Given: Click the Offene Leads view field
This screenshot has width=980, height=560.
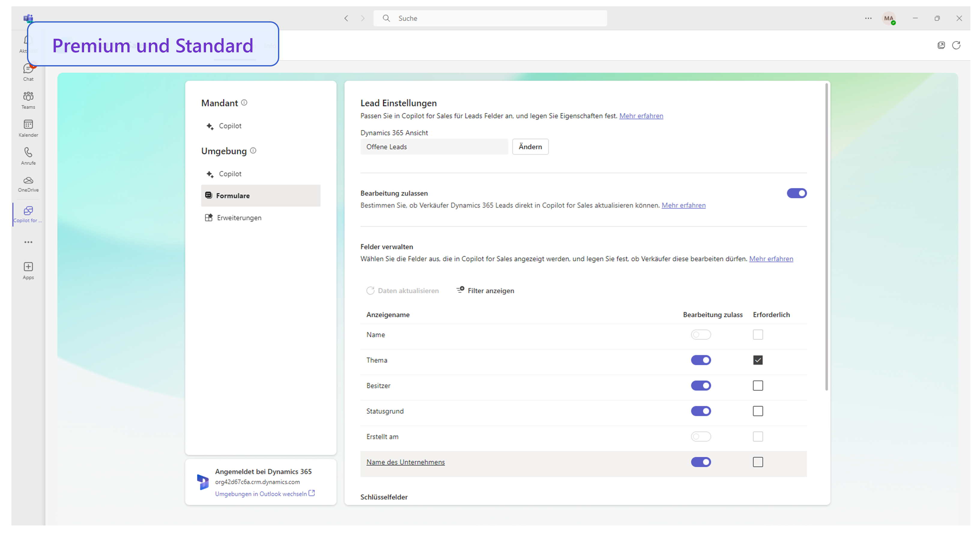Looking at the screenshot, I should point(434,147).
